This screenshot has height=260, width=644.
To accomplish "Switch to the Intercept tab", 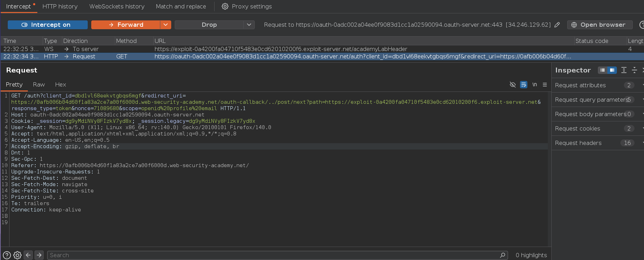I will (19, 6).
